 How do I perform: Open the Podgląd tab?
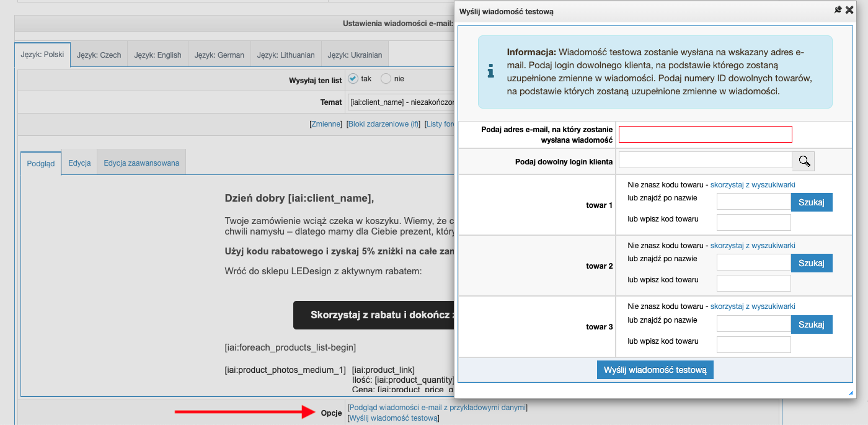tap(41, 163)
